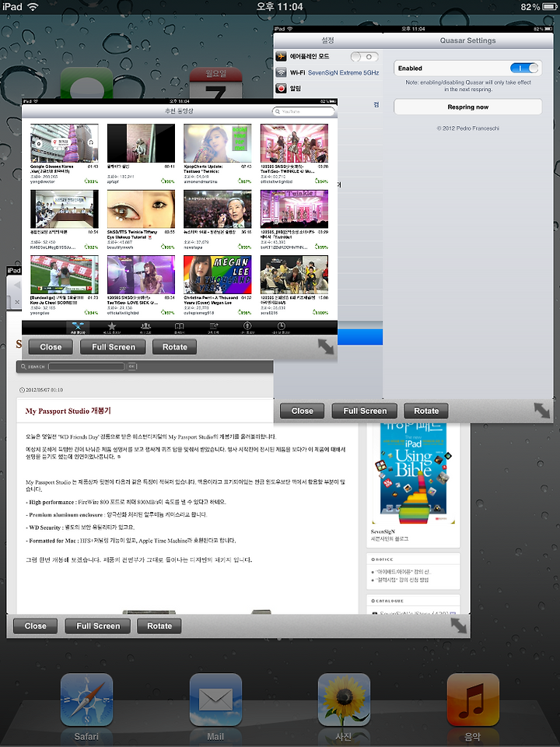Open the up-arrow-icon tab in YouTube
The height and width of the screenshot is (747, 560).
pyautogui.click(x=247, y=328)
